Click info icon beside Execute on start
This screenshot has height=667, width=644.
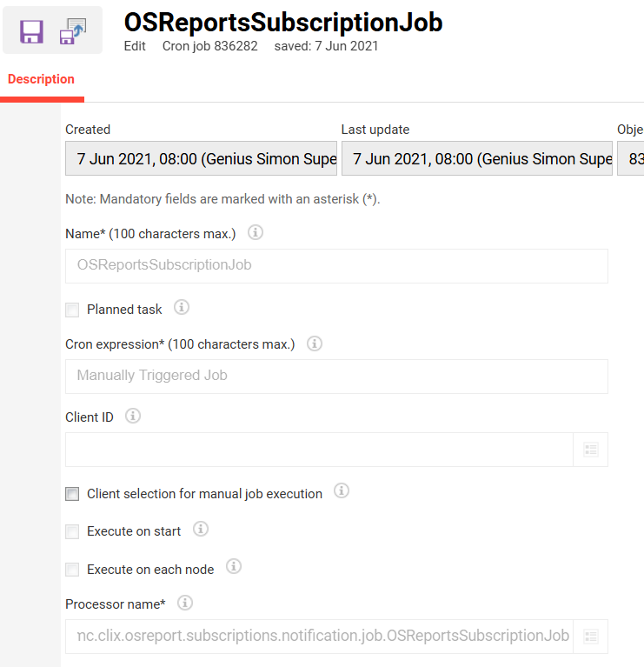pos(200,529)
